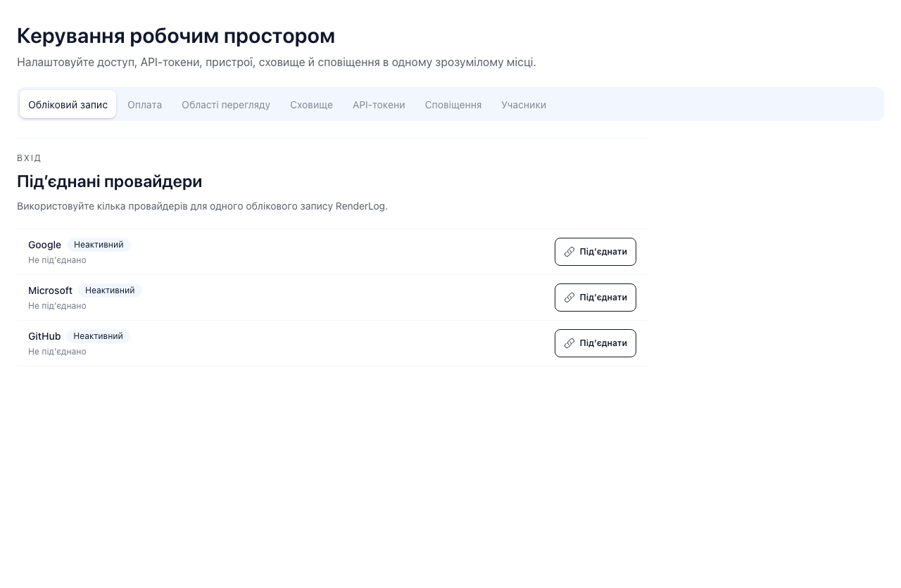This screenshot has height=588, width=901.
Task: Select the API-токени tab
Action: (379, 105)
